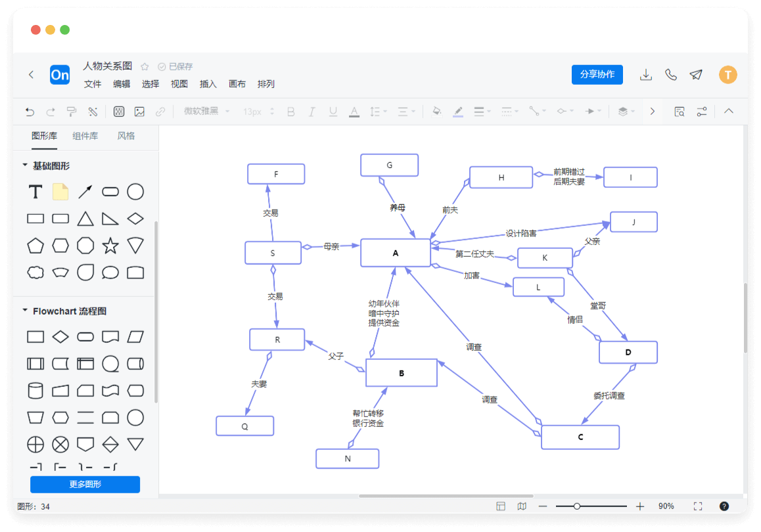Click the 更多图形 button
Screen dimensions: 761x532
click(85, 485)
